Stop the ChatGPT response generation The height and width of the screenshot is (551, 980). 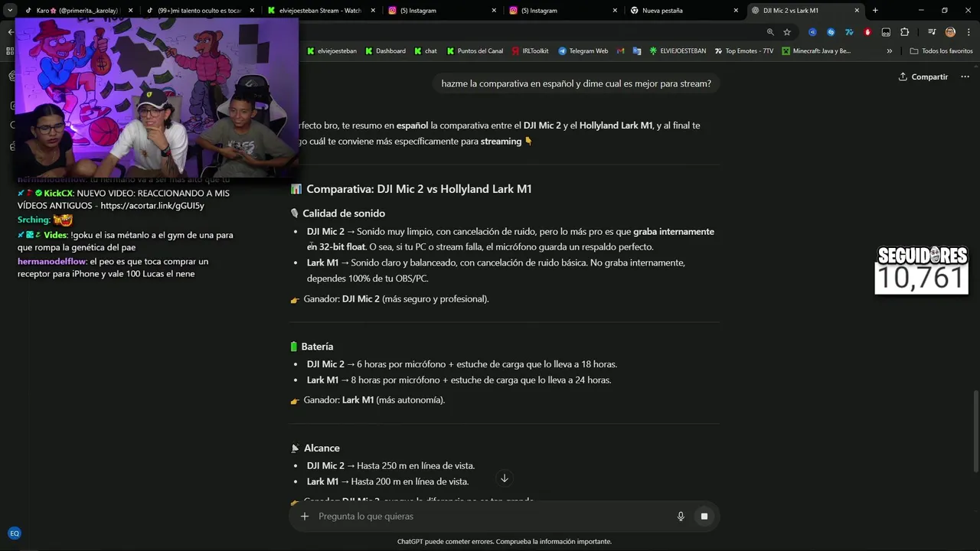click(x=704, y=517)
